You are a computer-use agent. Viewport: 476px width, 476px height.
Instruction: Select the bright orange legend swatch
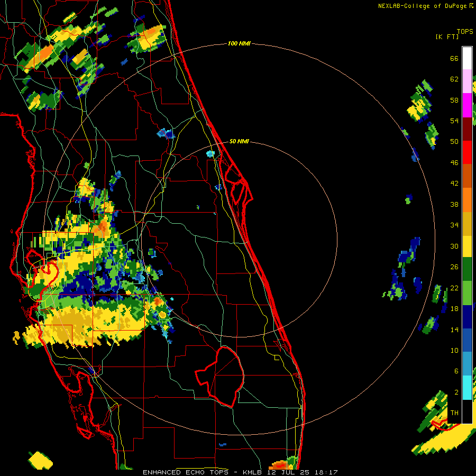click(x=467, y=200)
